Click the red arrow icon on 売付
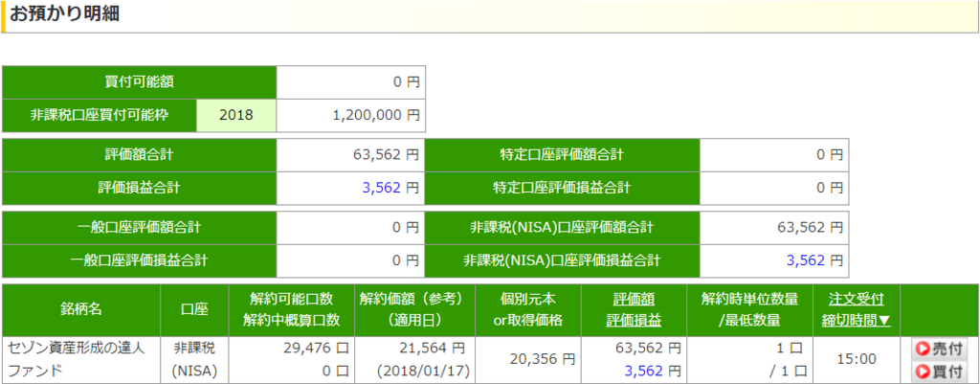This screenshot has width=980, height=384. pos(923,349)
